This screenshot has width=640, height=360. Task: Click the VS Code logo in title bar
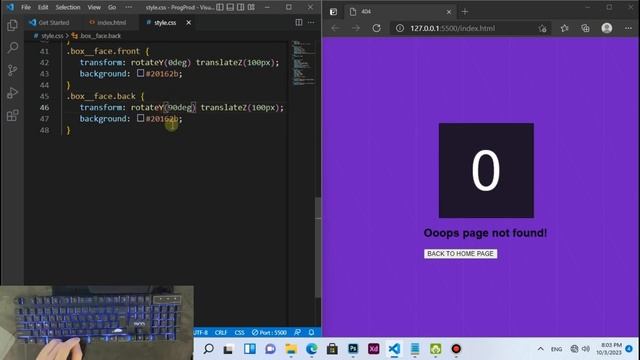coord(10,7)
